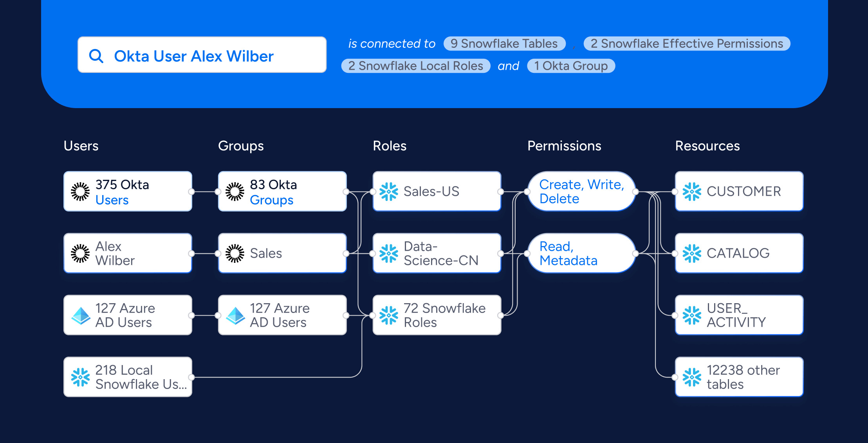The image size is (868, 443).
Task: Click the Data-Science-CN role label
Action: coord(441,253)
